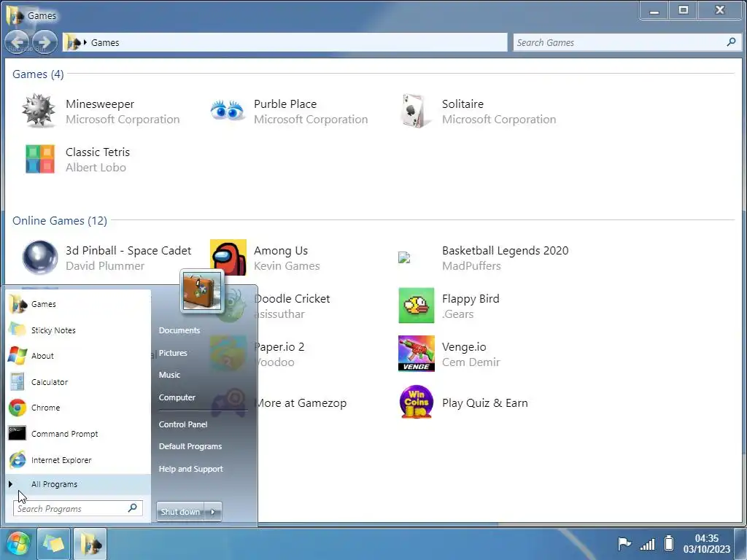Click the Games icon in Start menu
Screen dimensions: 747x560
(x=18, y=304)
